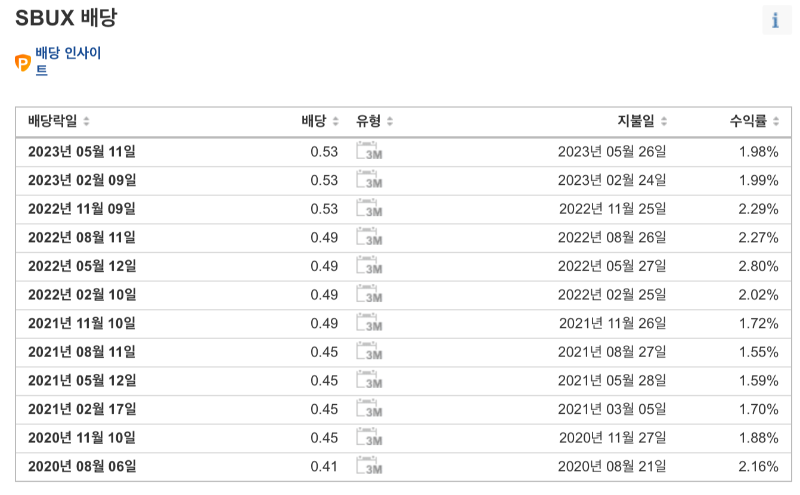The width and height of the screenshot is (800, 495).
Task: Click the 1.88% yield value
Action: tap(759, 437)
